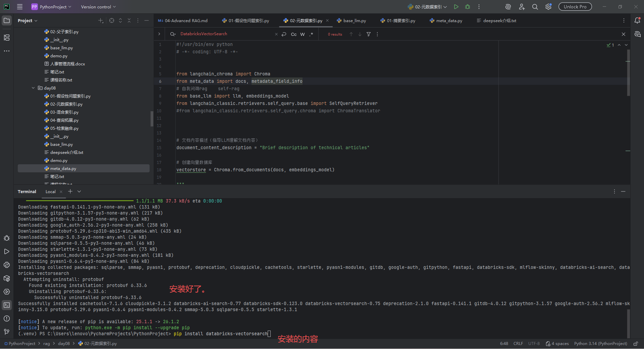Click the Project tree scrollbar

pos(152,119)
